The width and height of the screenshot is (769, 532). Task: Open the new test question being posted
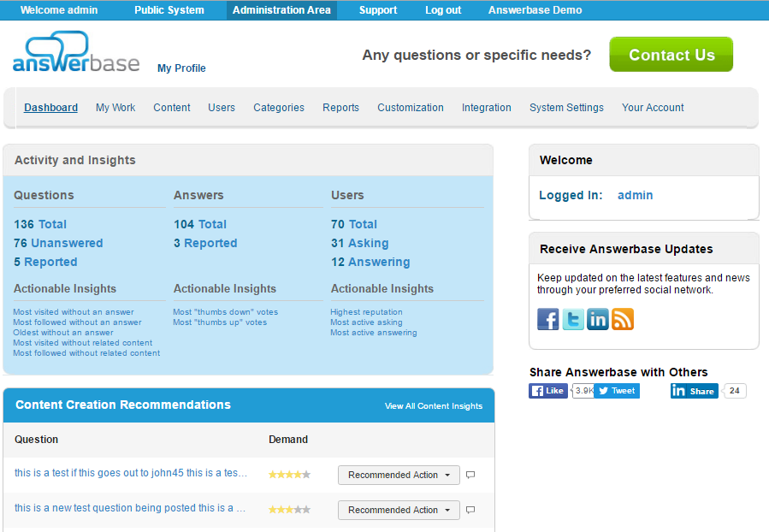(x=130, y=508)
